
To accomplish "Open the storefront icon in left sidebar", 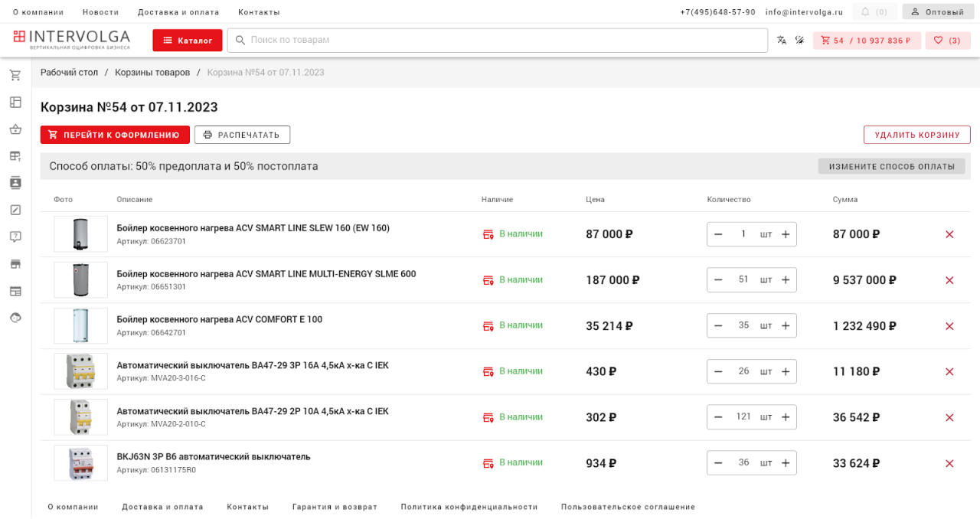I will pos(15,264).
